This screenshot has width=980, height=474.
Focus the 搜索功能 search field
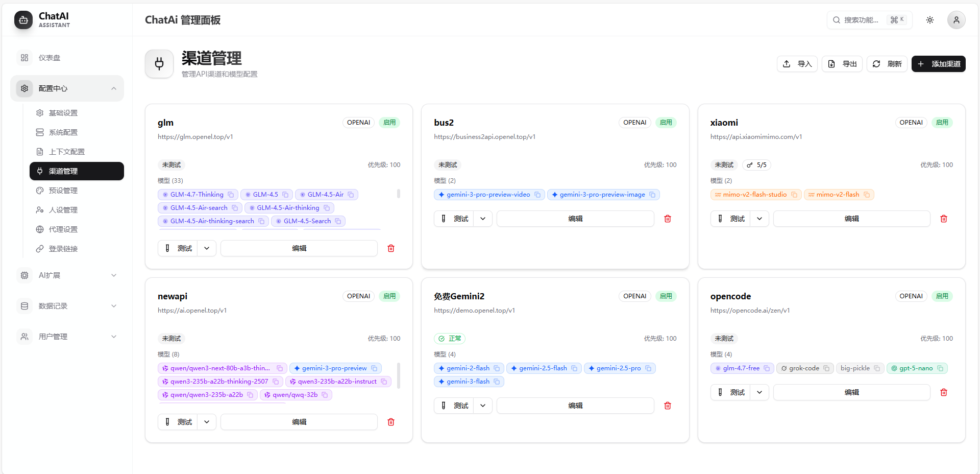[861, 20]
